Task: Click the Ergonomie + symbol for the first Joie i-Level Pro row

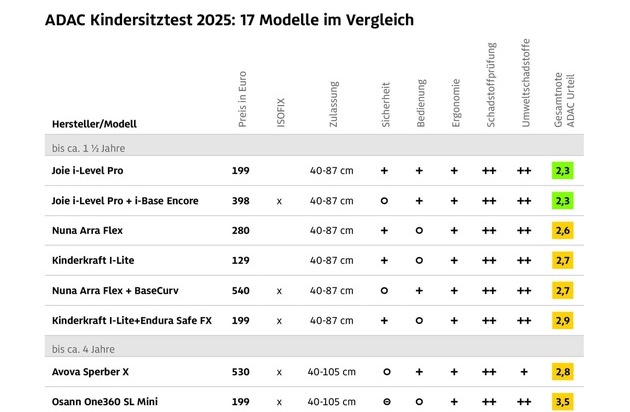Action: click(x=454, y=171)
